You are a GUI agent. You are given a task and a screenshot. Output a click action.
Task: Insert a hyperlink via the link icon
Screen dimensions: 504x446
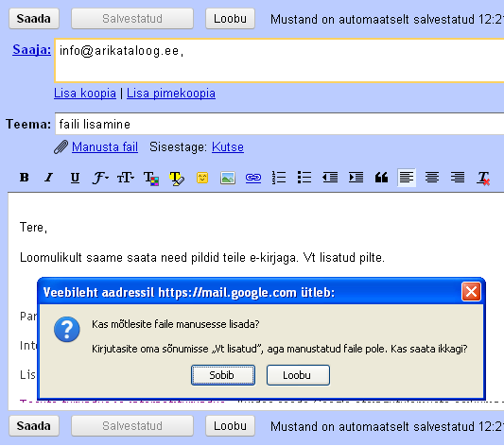(253, 178)
